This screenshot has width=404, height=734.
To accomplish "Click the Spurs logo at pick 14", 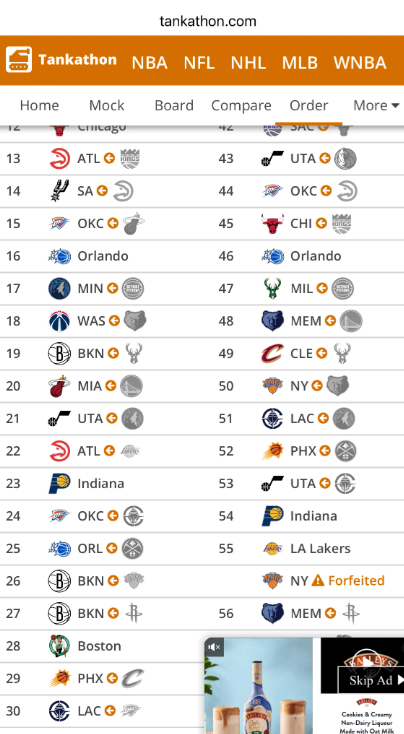I will pyautogui.click(x=59, y=191).
